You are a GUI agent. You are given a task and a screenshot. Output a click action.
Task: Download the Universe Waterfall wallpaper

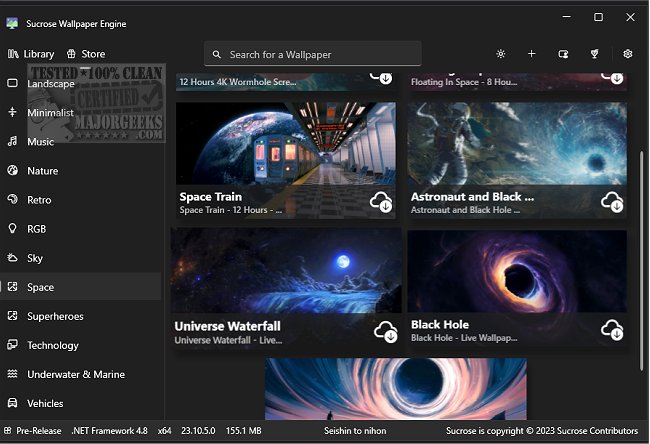point(386,331)
